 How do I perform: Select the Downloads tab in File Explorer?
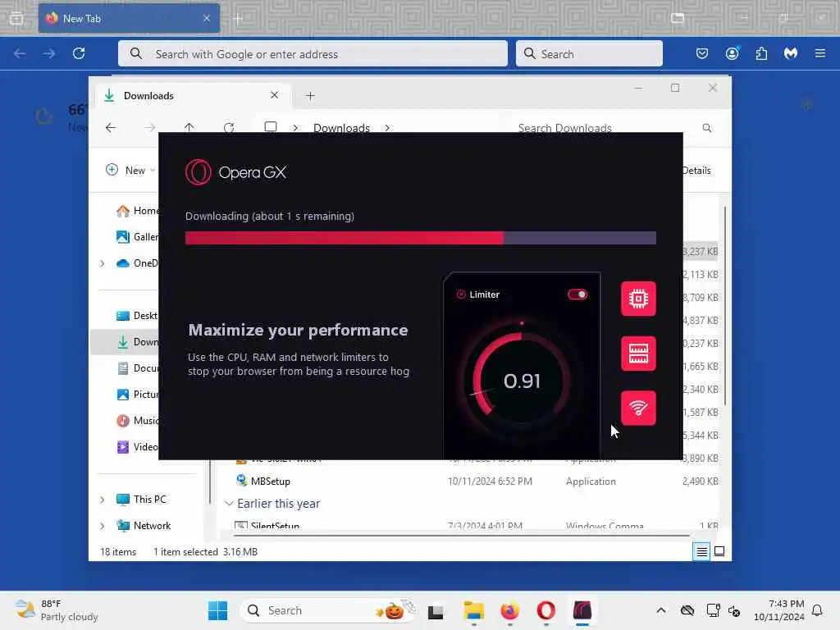click(x=193, y=95)
